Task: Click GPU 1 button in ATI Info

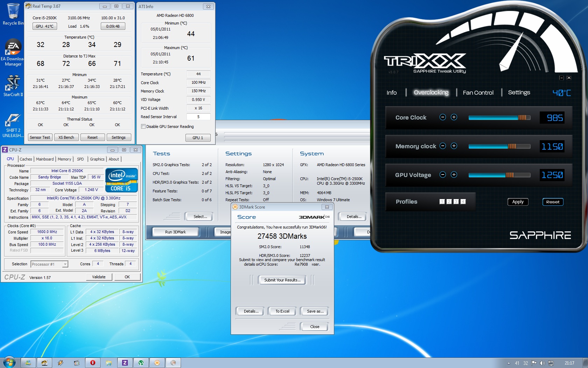Action: pos(198,138)
